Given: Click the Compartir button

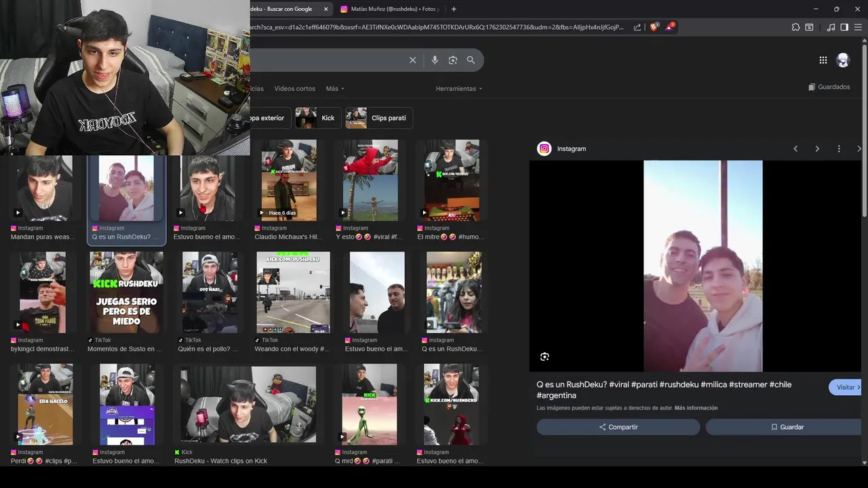Looking at the screenshot, I should [x=618, y=427].
